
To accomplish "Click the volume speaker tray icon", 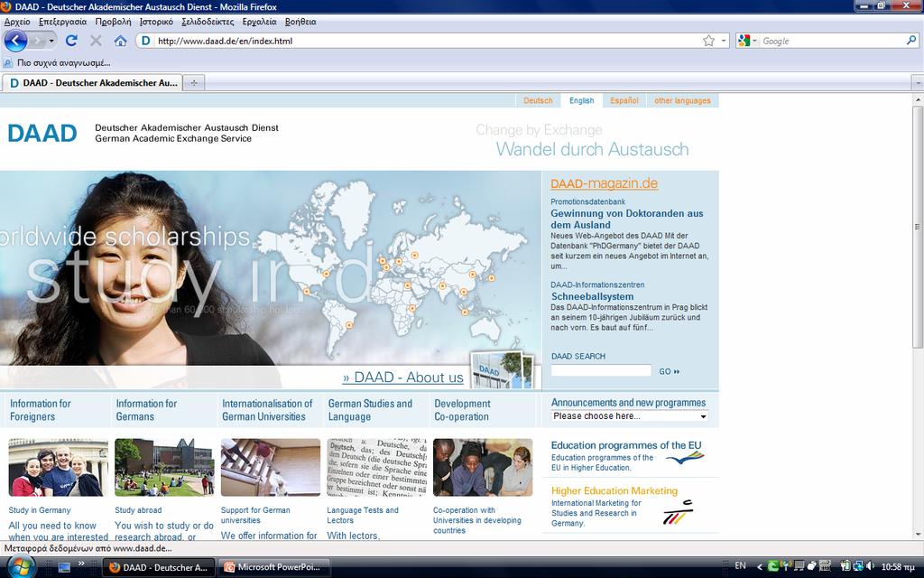I will pos(870,566).
